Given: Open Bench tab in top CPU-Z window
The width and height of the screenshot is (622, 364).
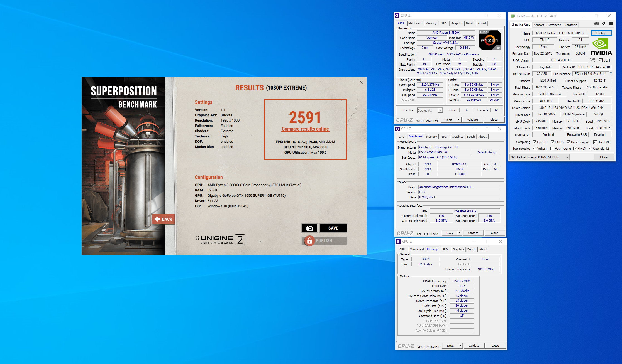Looking at the screenshot, I should coord(470,23).
